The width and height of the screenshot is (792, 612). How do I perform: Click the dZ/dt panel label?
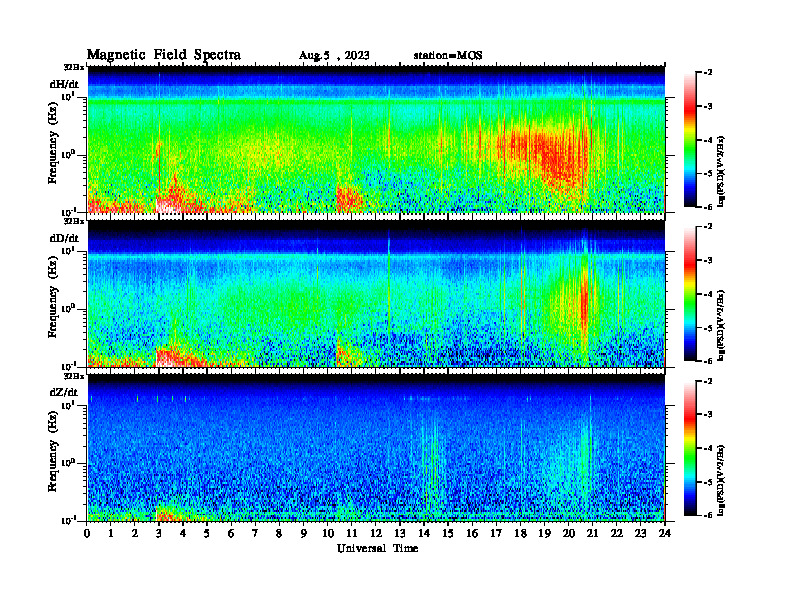[64, 392]
